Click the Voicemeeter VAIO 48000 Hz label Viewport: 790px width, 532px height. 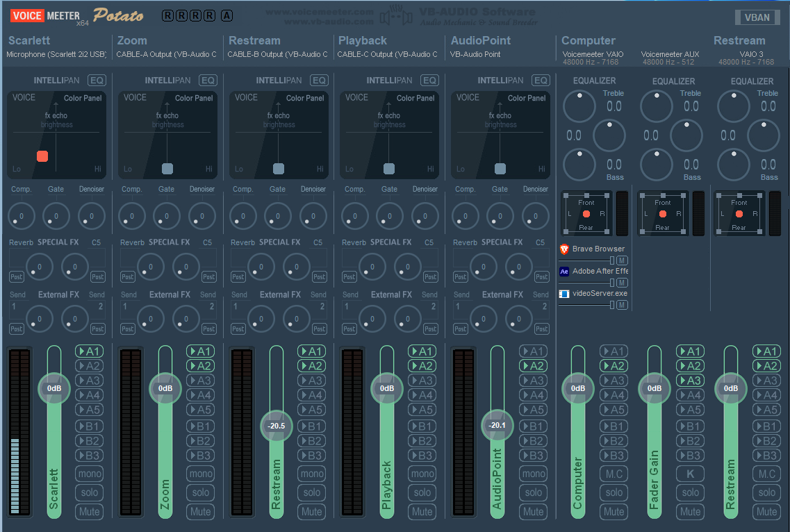click(591, 62)
